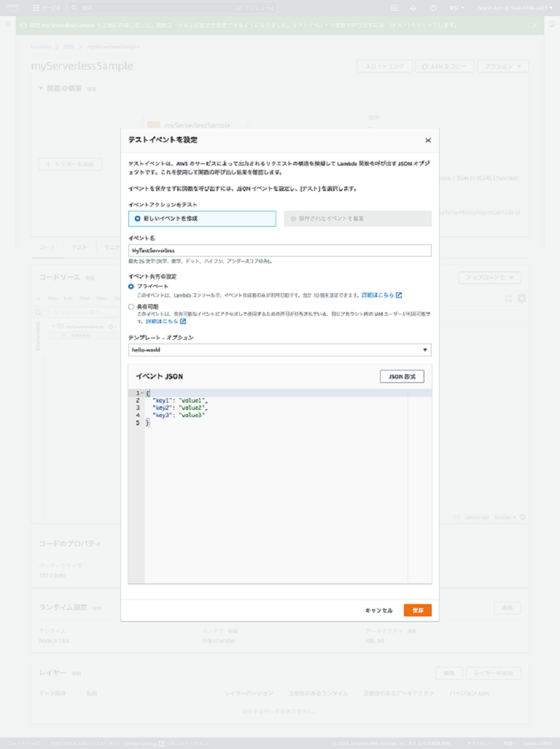Image resolution: width=560 pixels, height=749 pixels.
Task: Open 詳細はこちら link under プライベート
Action: point(377,295)
